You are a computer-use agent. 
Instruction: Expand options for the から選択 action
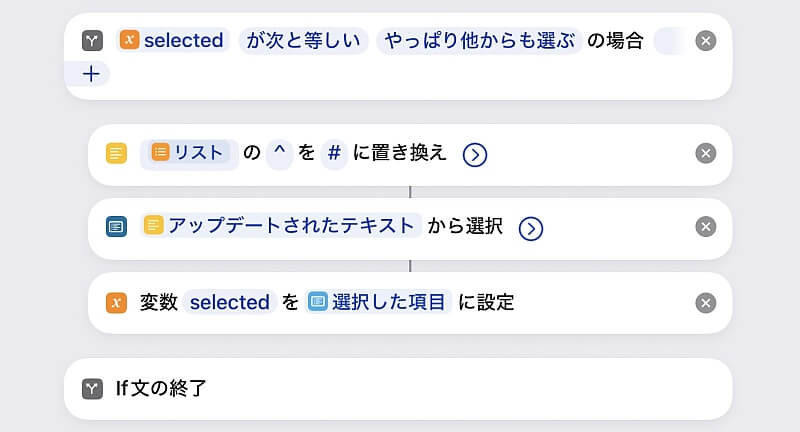(x=531, y=229)
